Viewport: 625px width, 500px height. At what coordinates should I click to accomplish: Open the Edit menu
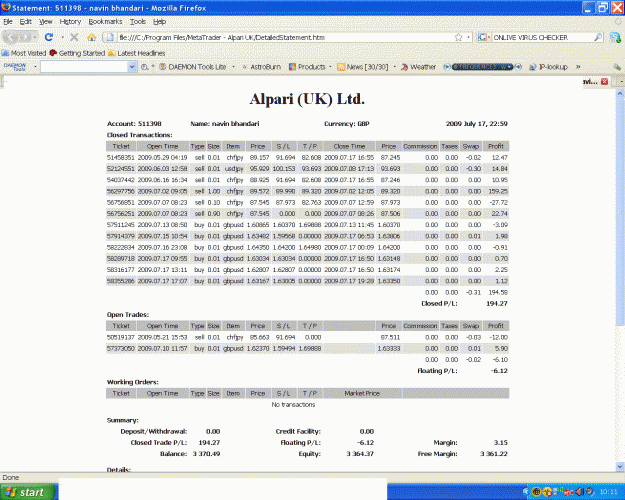(26, 22)
